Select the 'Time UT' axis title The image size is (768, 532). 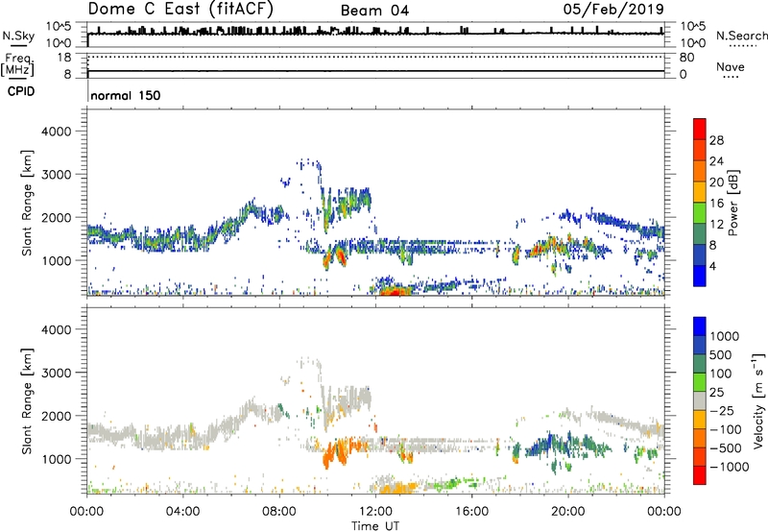375,526
